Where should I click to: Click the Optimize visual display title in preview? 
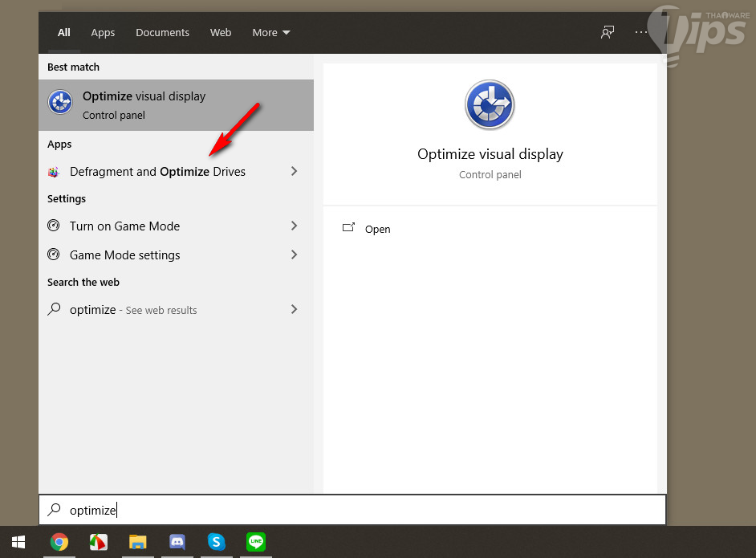[490, 154]
